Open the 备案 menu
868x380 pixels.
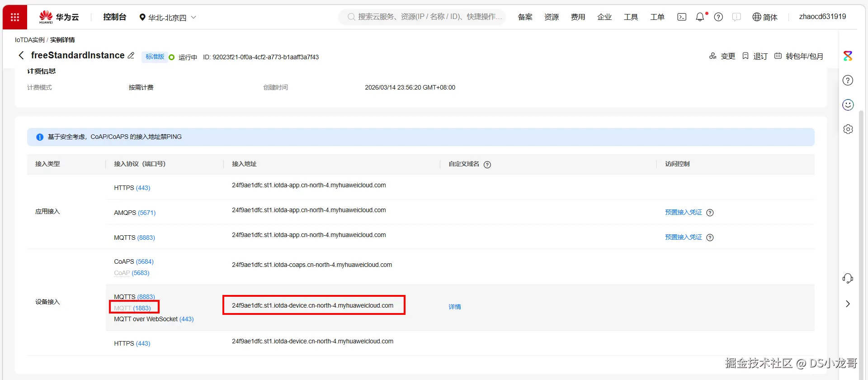(x=525, y=17)
